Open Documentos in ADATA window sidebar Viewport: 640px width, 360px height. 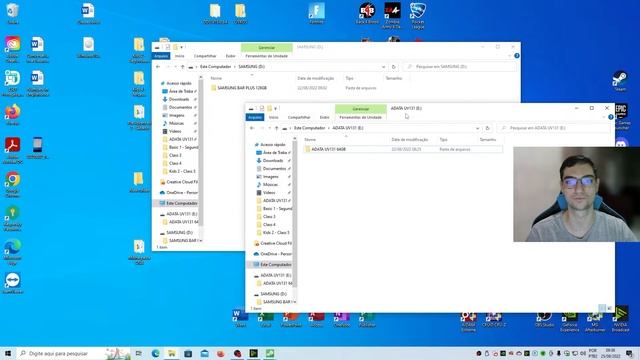[274, 169]
